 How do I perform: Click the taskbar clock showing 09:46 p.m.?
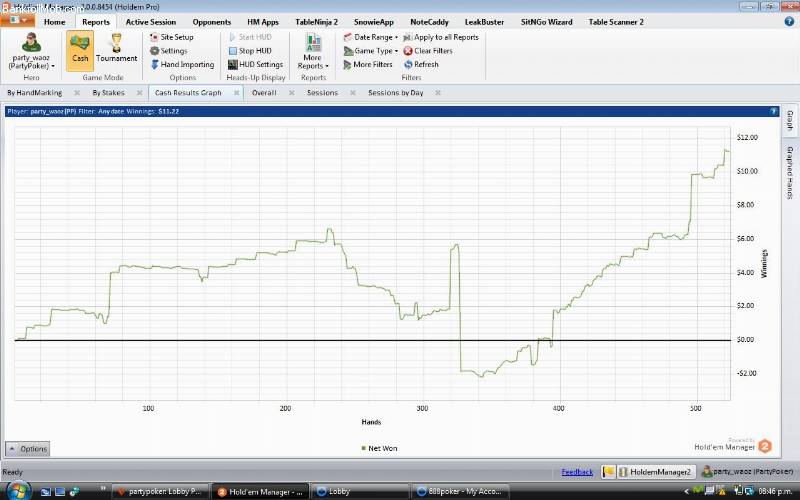(x=775, y=491)
